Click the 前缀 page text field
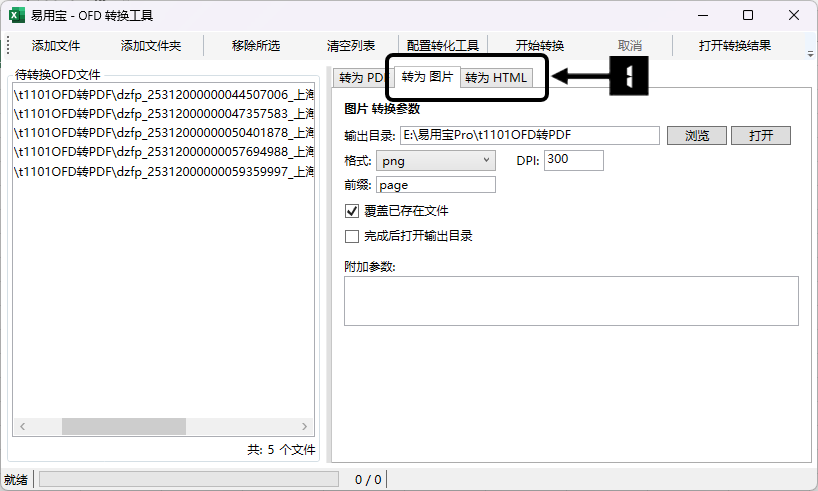Screen dimensions: 818x491 (435, 185)
